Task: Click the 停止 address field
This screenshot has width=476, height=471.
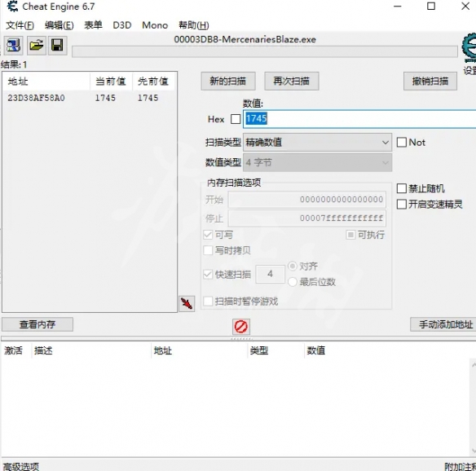Action: (307, 218)
